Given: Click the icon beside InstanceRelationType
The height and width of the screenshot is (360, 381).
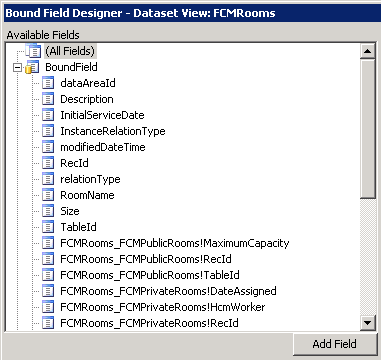Looking at the screenshot, I should tap(48, 131).
